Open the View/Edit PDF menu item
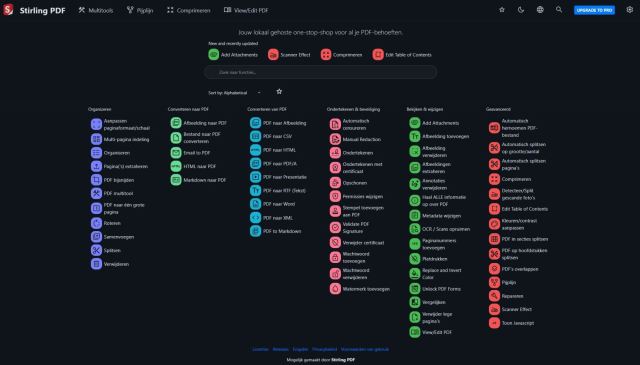Screen dimensions: 640x365 coord(246,10)
